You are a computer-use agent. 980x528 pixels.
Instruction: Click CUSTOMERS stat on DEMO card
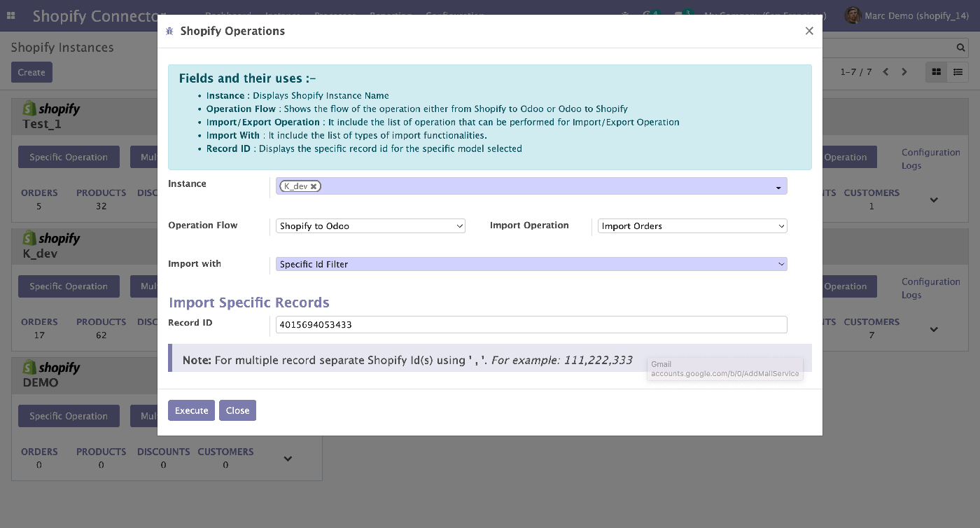point(225,458)
